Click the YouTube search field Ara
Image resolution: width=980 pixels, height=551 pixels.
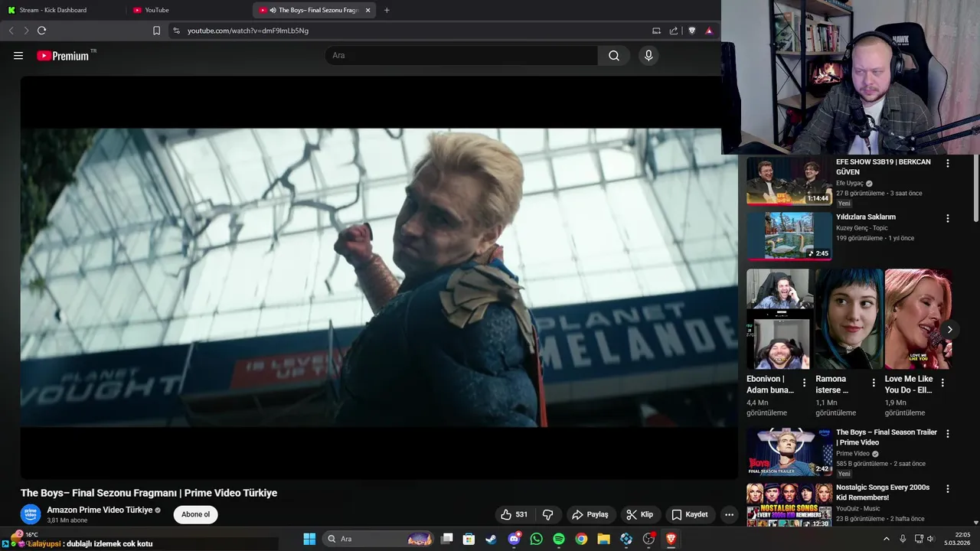point(461,55)
